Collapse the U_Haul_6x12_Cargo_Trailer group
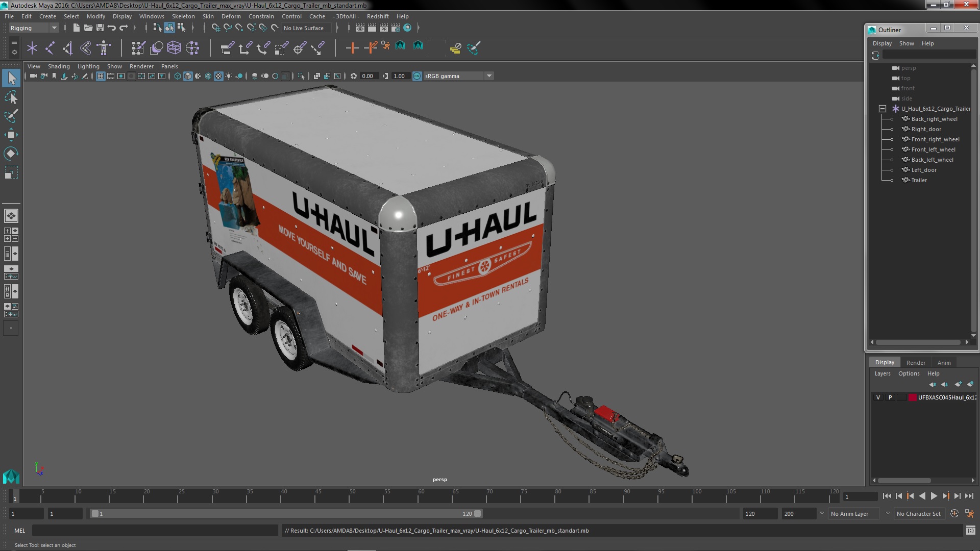Viewport: 980px width, 551px height. click(882, 109)
